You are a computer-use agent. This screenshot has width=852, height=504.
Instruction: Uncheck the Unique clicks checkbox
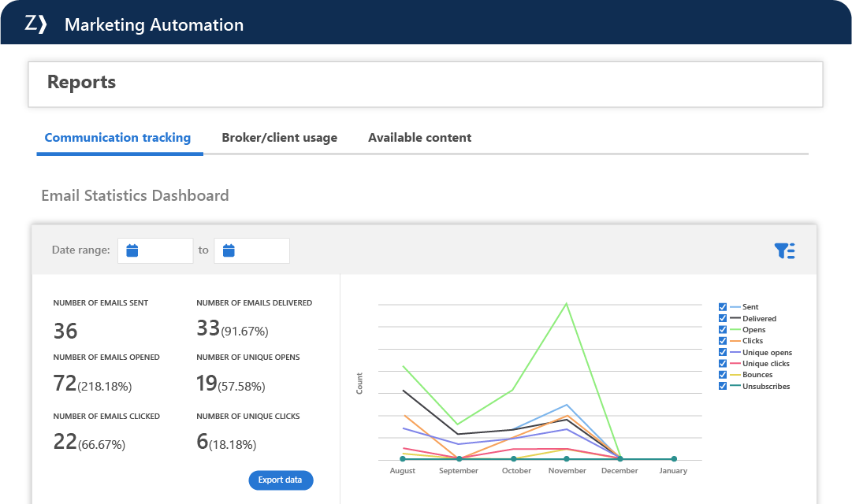click(723, 364)
